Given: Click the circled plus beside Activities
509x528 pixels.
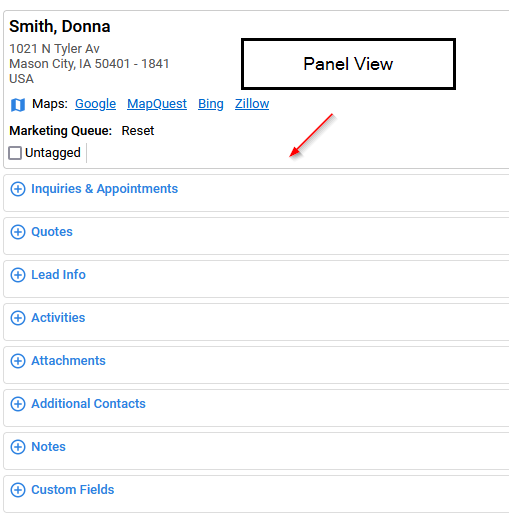Looking at the screenshot, I should [x=18, y=318].
